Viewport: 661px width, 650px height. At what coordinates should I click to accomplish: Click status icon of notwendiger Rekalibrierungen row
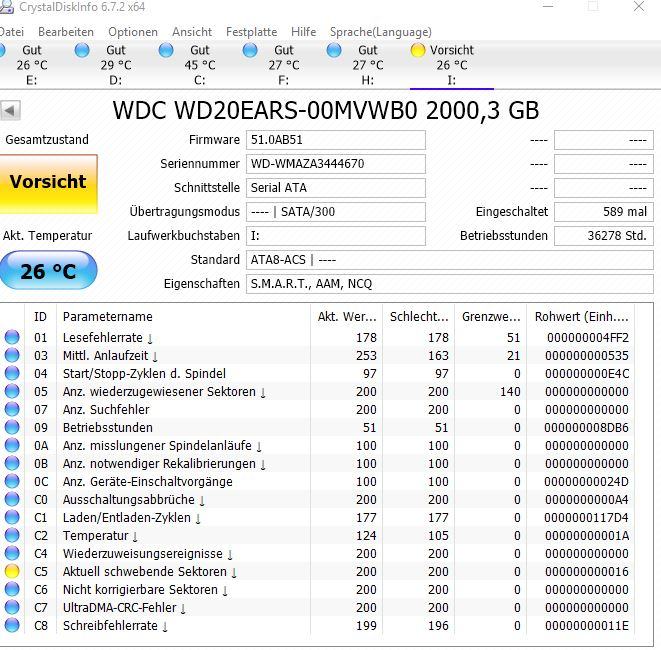click(x=12, y=464)
